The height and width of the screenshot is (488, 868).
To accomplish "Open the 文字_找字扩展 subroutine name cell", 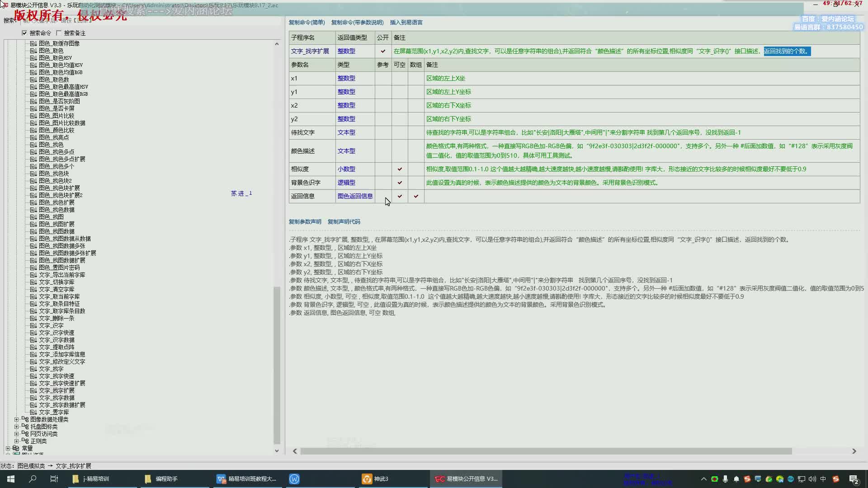I will tap(312, 51).
